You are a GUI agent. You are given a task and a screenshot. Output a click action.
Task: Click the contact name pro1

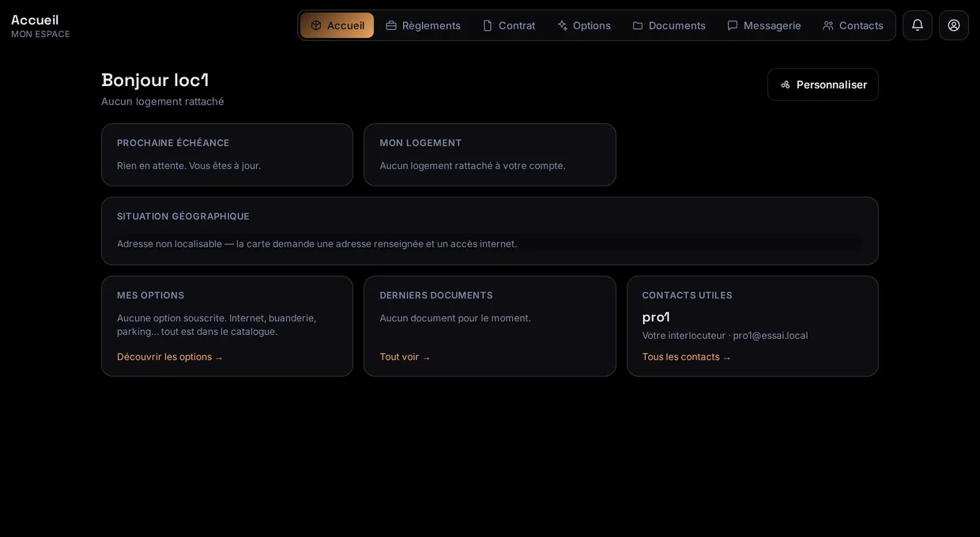pyautogui.click(x=656, y=317)
